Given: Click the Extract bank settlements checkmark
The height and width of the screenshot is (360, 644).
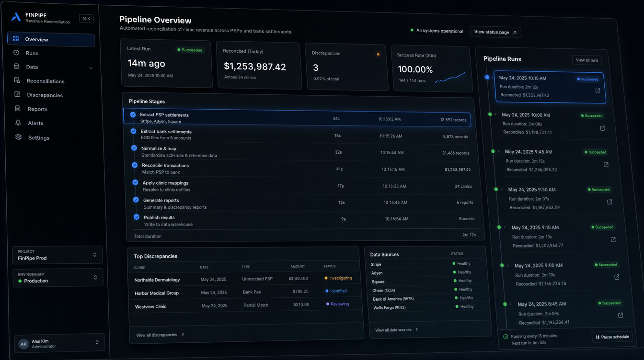Looking at the screenshot, I should 133,131.
